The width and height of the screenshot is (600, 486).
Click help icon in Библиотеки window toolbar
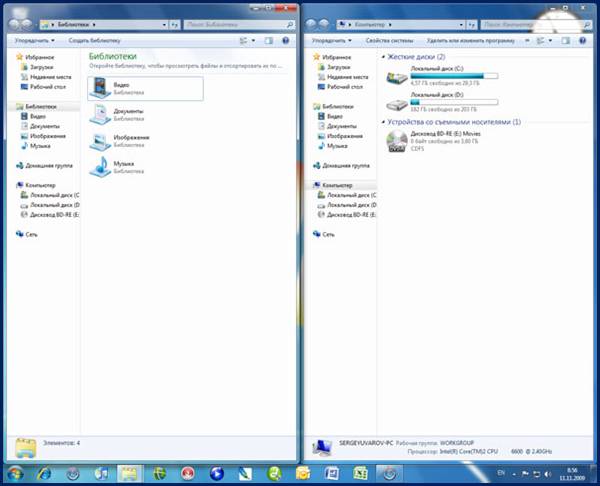tap(285, 40)
